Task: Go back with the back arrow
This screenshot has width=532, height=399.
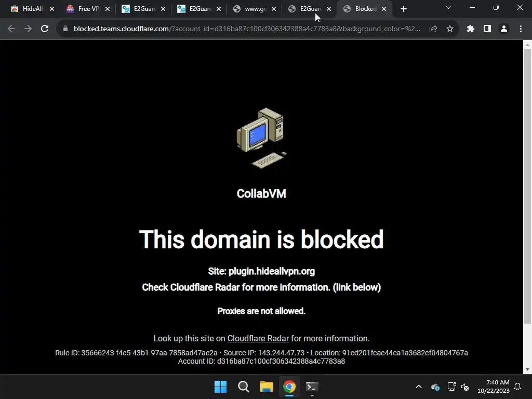Action: click(x=11, y=29)
